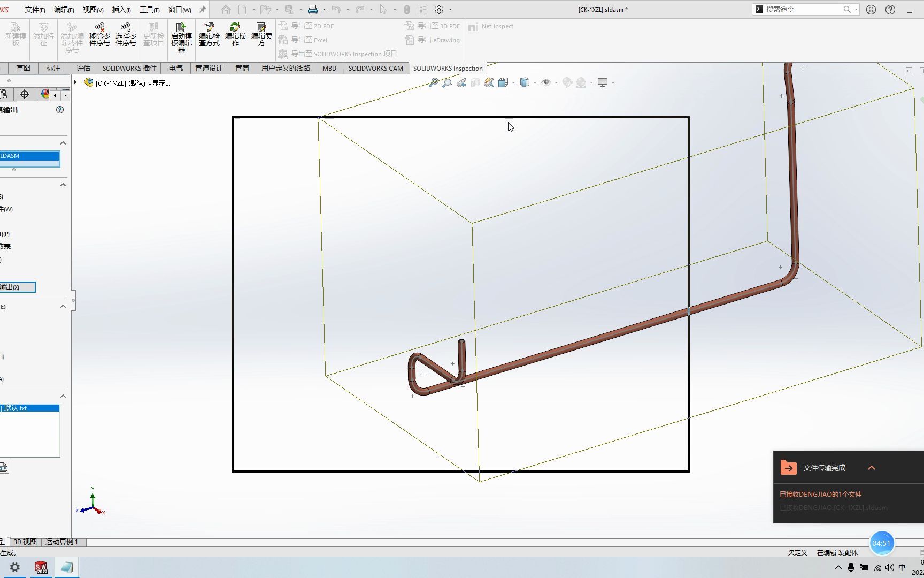Collapse the 文件传输完成 notification panel
The width and height of the screenshot is (924, 578).
click(x=872, y=467)
